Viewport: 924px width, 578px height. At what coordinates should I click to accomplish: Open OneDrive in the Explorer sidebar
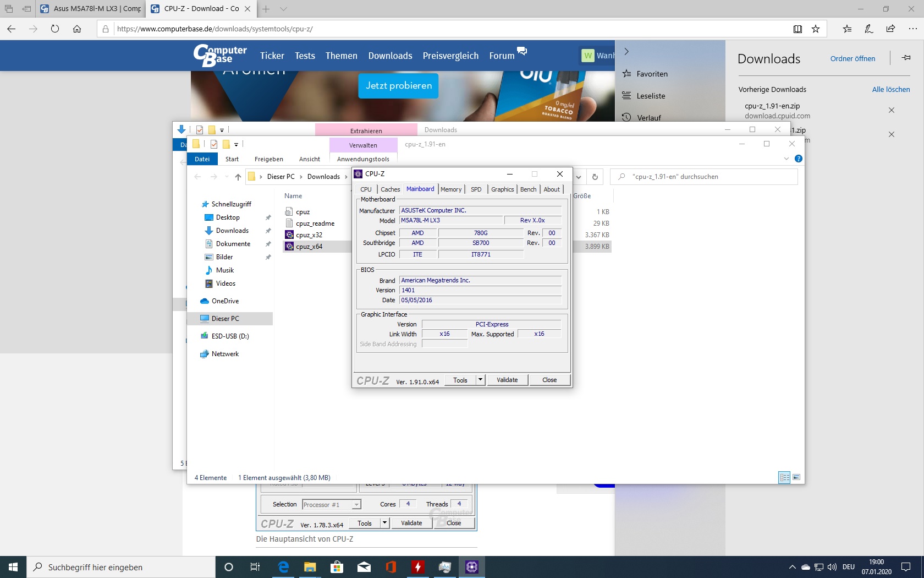click(225, 301)
